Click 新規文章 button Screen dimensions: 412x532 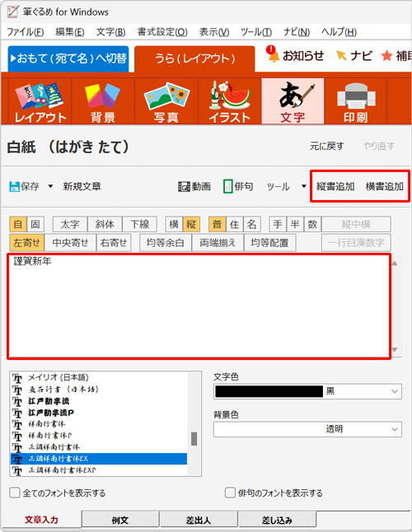click(82, 186)
